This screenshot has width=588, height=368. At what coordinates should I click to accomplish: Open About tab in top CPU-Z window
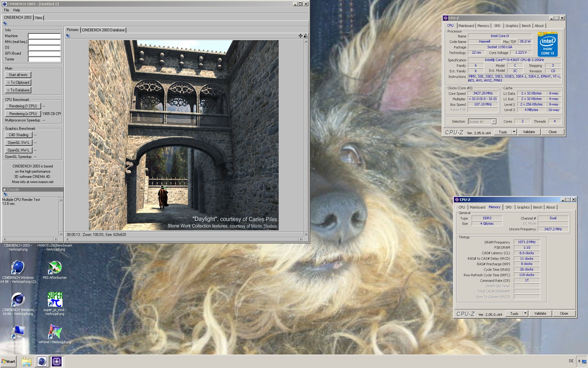pos(539,26)
